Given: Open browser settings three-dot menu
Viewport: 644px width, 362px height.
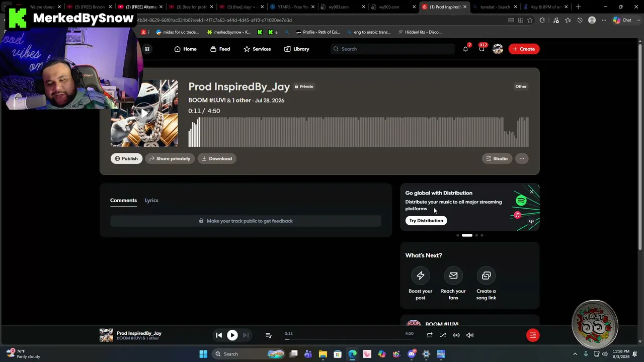Looking at the screenshot, I should (604, 20).
